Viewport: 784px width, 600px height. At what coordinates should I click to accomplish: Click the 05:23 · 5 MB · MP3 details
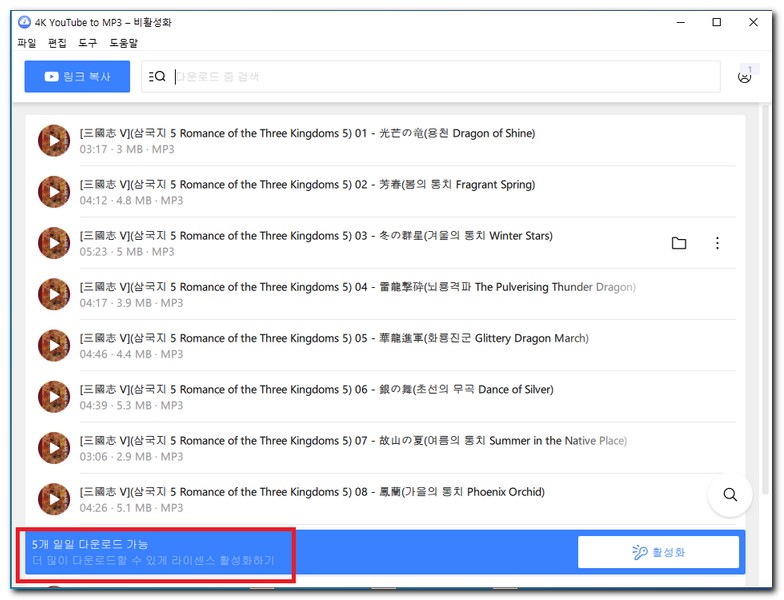point(127,252)
